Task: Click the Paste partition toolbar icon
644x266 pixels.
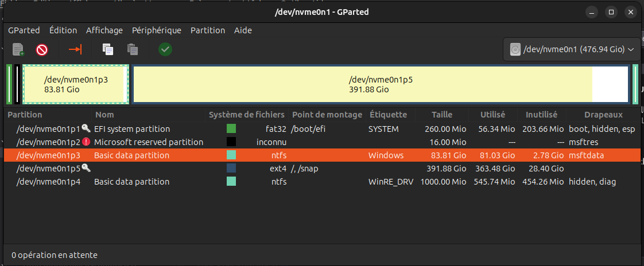Action: click(132, 50)
